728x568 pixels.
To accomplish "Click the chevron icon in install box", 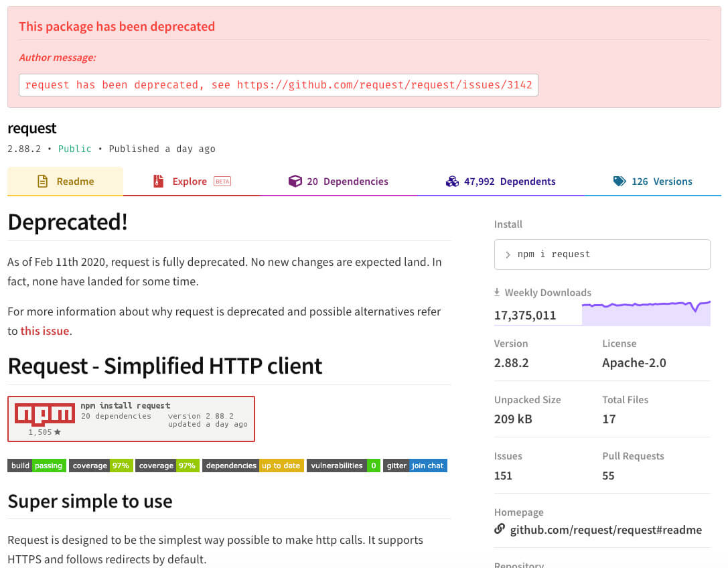I will coord(508,255).
